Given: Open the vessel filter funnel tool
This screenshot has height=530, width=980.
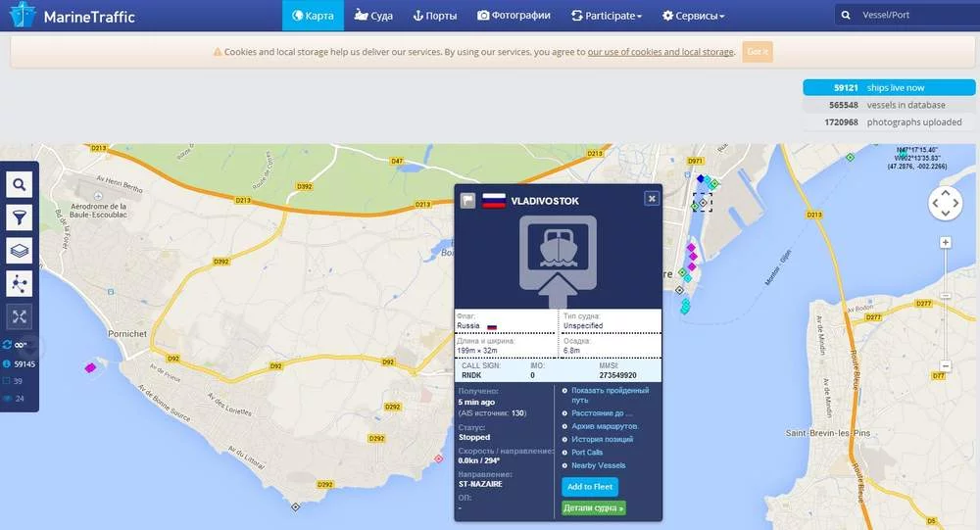Looking at the screenshot, I should click(20, 217).
